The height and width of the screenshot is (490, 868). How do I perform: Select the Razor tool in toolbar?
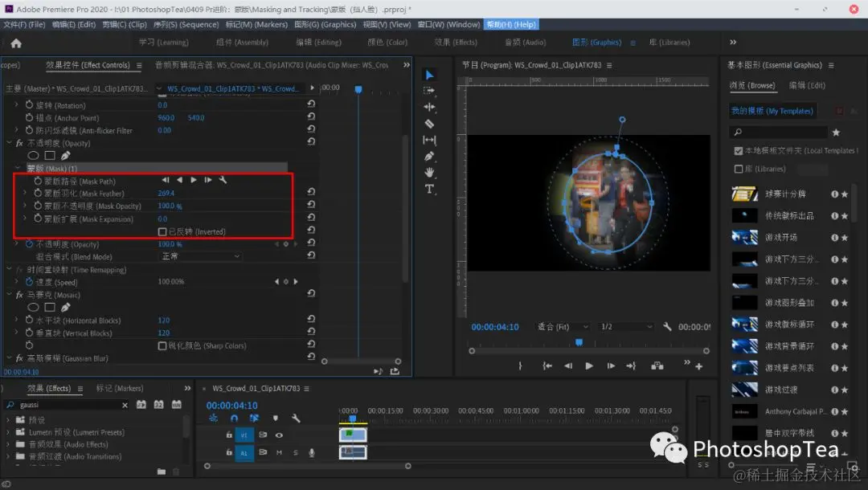click(x=429, y=124)
